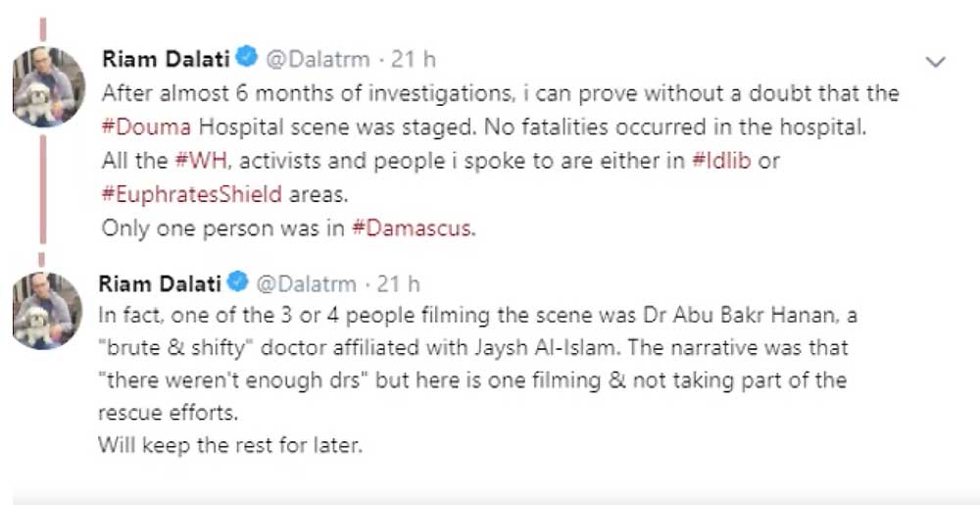Click the thread line above the first avatar

[x=42, y=25]
